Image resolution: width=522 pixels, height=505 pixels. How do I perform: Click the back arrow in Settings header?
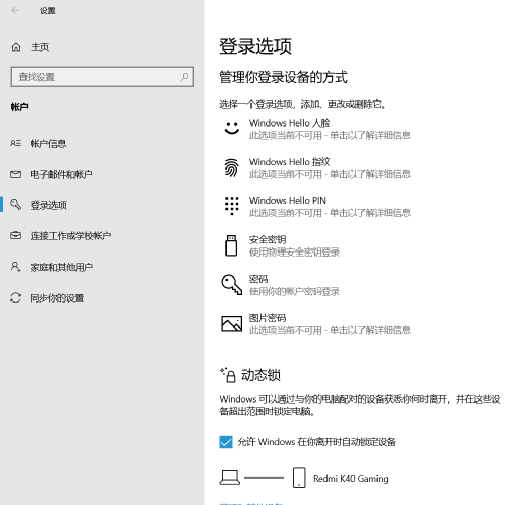click(15, 11)
